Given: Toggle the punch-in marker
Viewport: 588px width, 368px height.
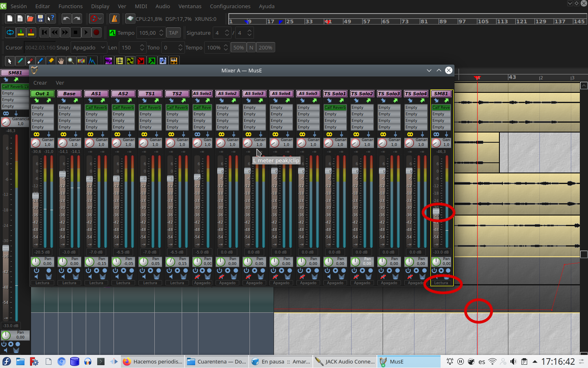Looking at the screenshot, I should (21, 32).
